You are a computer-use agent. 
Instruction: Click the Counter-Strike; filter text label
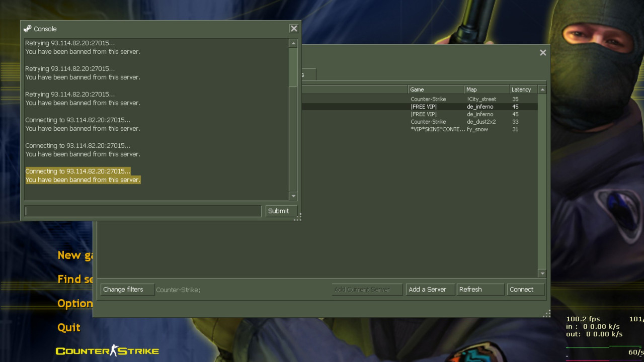[x=178, y=290]
